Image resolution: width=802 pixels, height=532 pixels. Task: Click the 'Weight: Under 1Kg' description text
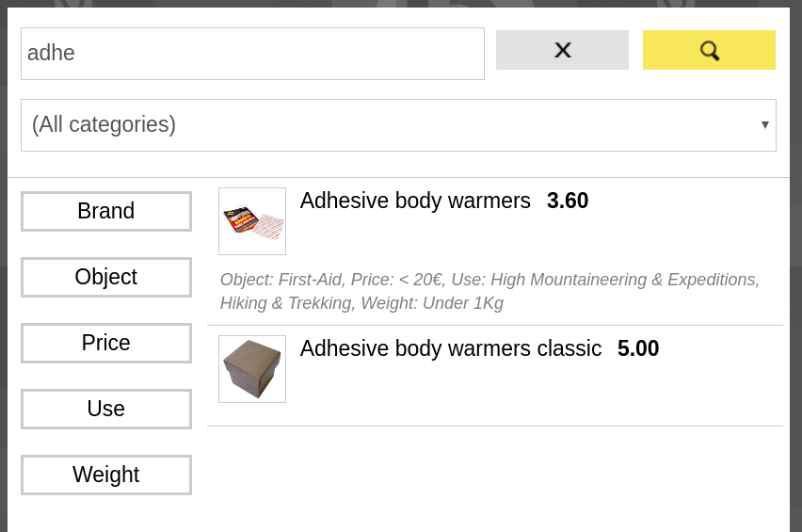[x=442, y=303]
